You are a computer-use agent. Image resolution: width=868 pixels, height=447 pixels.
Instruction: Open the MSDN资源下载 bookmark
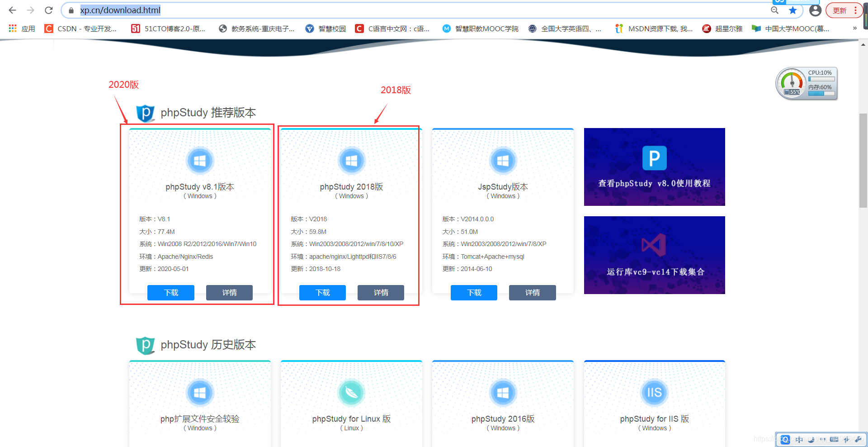(654, 29)
